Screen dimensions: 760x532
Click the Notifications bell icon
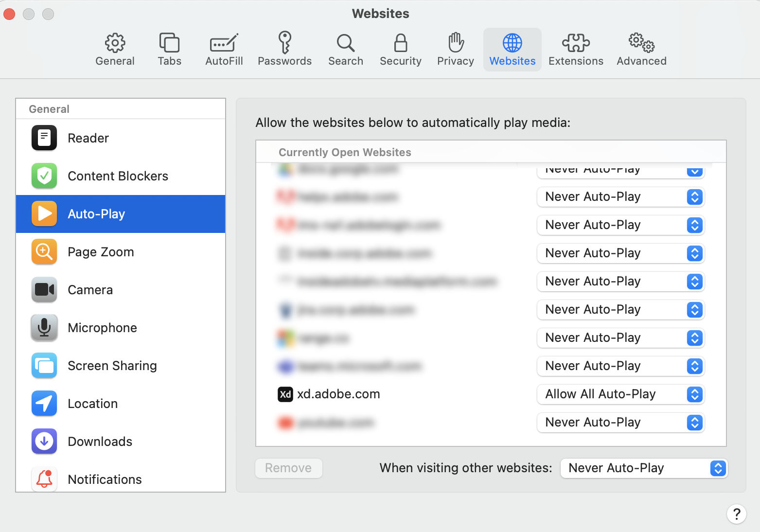point(44,479)
